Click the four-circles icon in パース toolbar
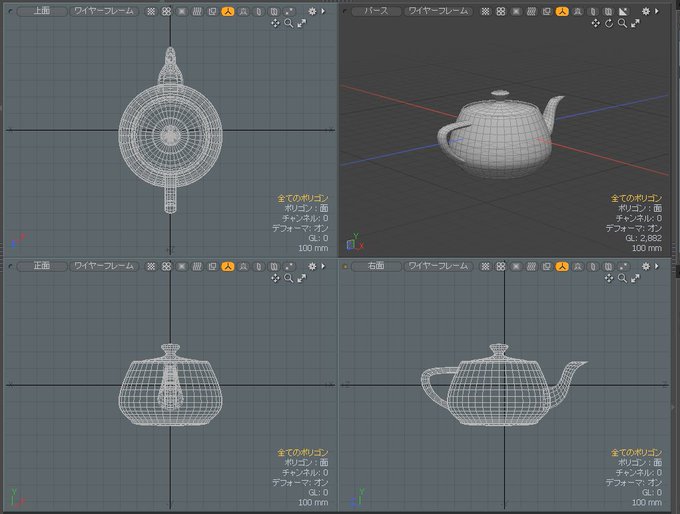 point(501,11)
